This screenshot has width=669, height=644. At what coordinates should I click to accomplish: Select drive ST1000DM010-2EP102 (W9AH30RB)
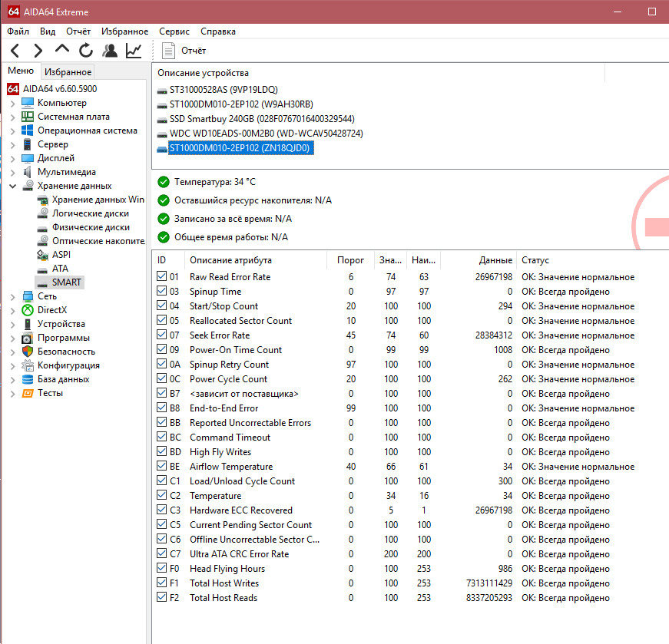[x=241, y=104]
